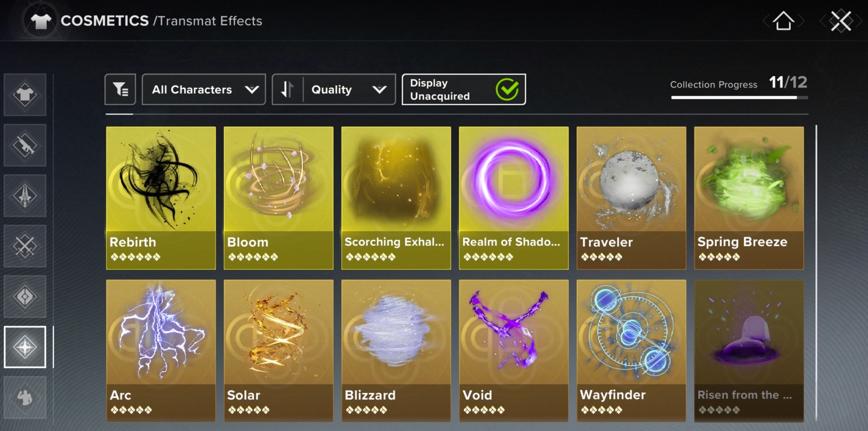Viewport: 868px width, 431px height.
Task: Click the home icon
Action: (783, 21)
